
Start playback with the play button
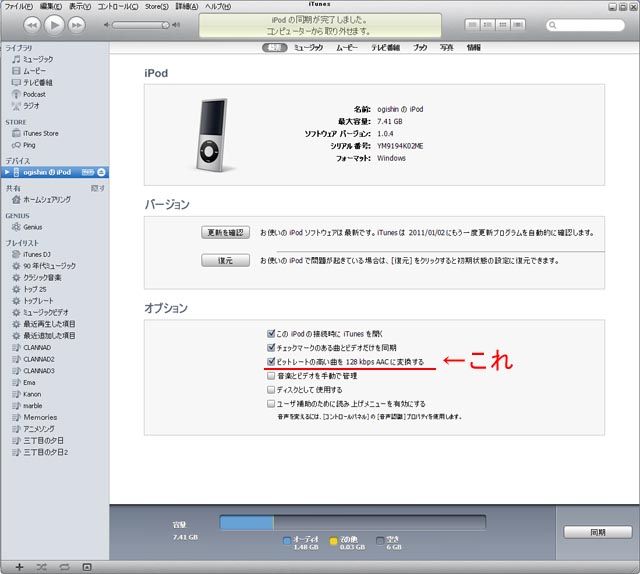pos(54,25)
